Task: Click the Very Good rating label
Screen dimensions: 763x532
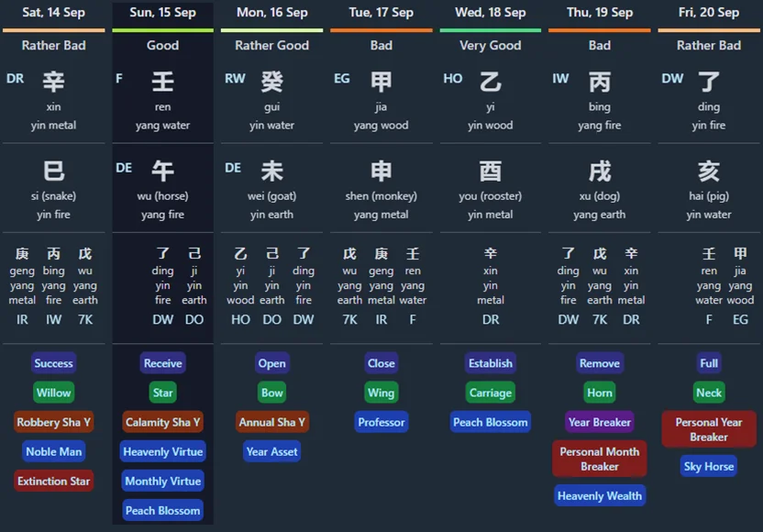Action: 491,45
